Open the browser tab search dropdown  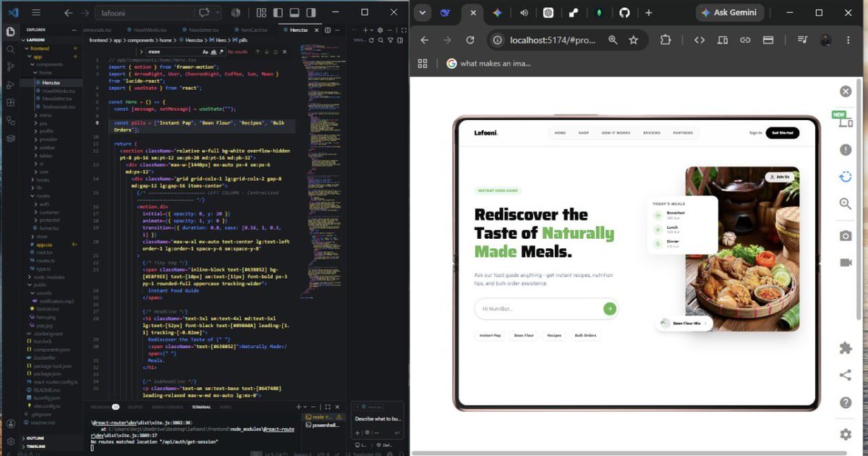tap(422, 12)
